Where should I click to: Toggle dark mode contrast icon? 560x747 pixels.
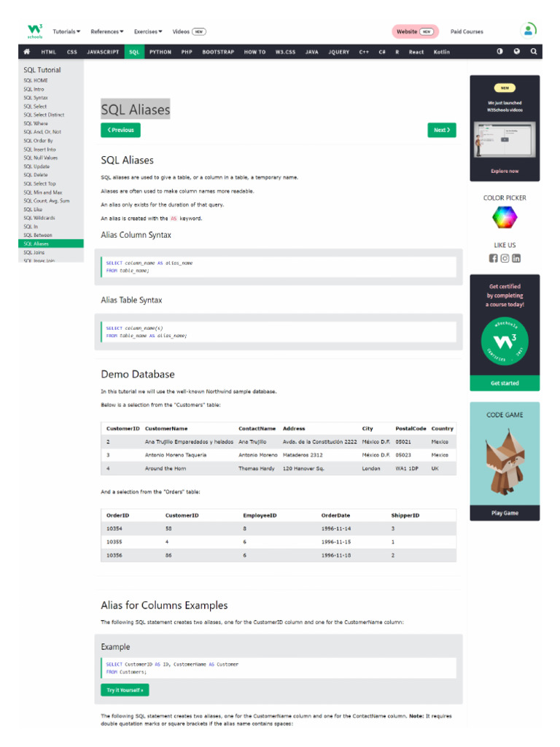499,51
